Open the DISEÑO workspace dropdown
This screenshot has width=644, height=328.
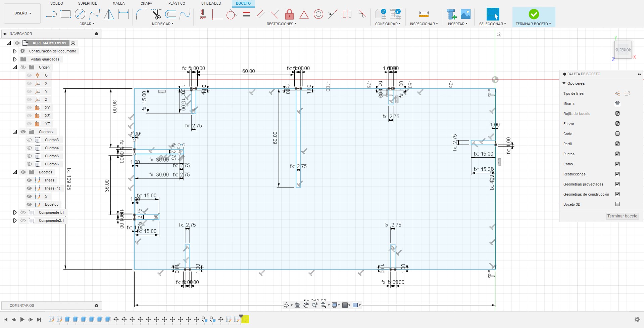click(22, 13)
